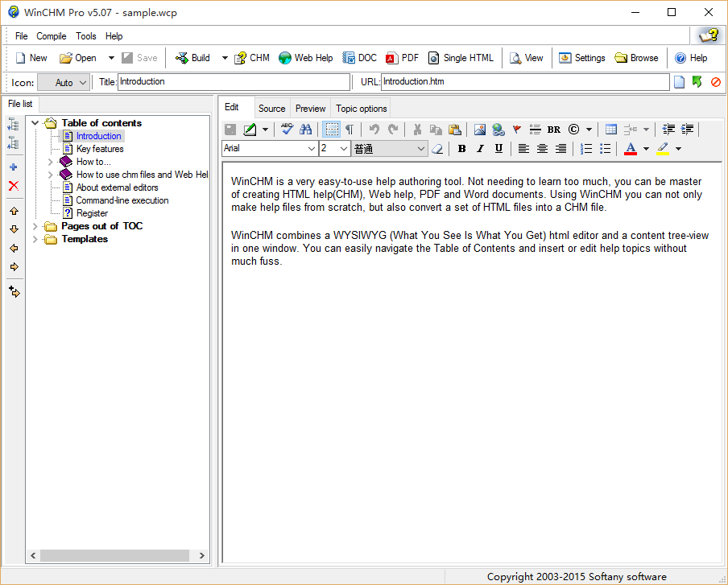Open find with the binoculars icon
The image size is (728, 585).
click(x=305, y=130)
